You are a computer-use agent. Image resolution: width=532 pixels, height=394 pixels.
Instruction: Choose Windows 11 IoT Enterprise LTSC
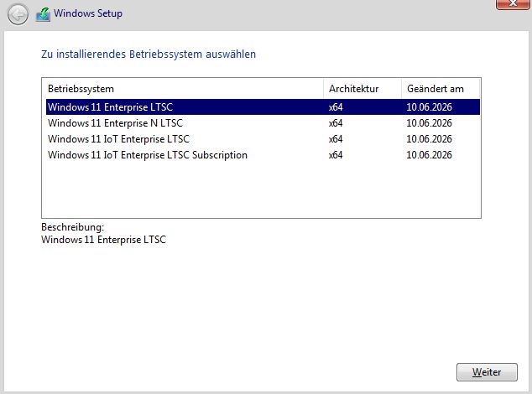click(x=263, y=138)
